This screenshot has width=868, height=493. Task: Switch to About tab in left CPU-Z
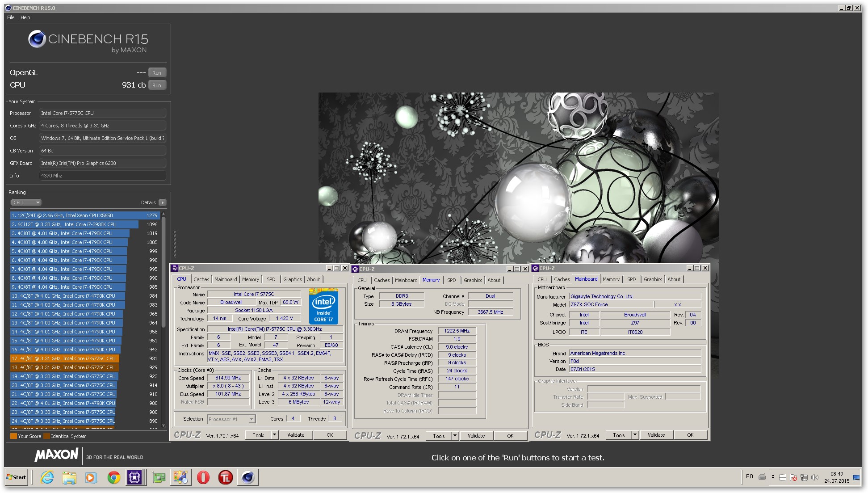[x=314, y=279]
